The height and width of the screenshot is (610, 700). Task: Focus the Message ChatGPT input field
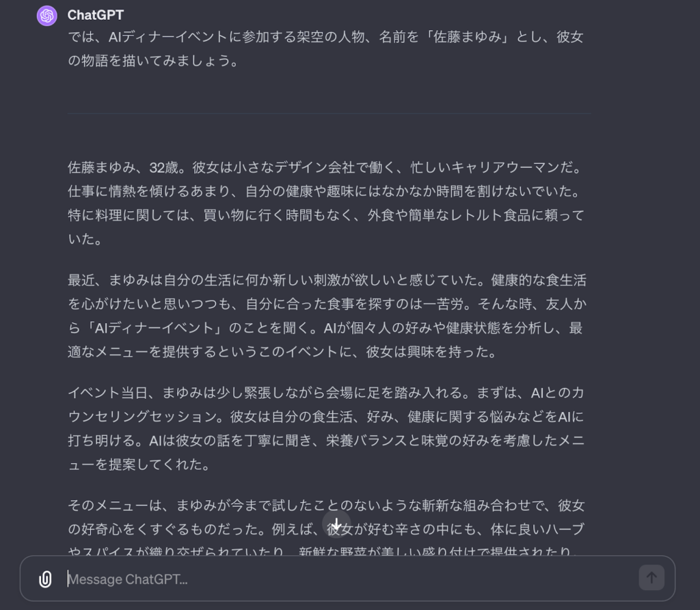[x=348, y=579]
